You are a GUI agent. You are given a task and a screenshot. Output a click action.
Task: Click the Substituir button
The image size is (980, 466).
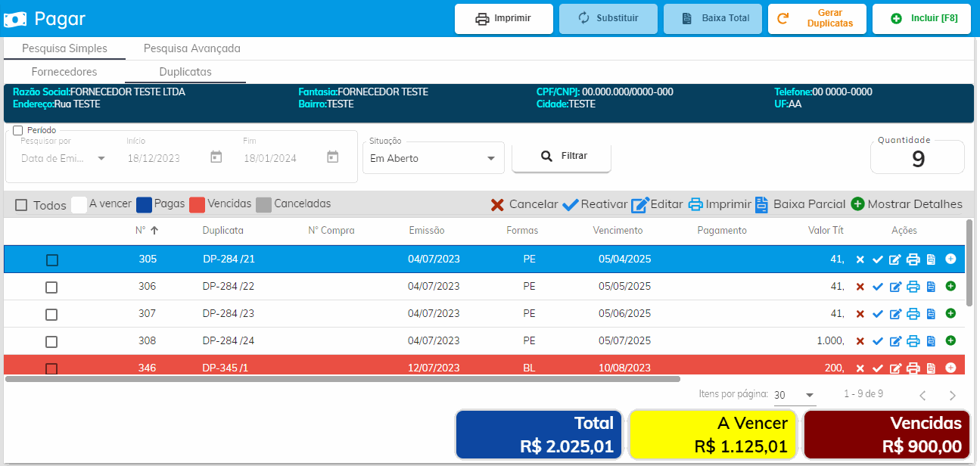(608, 18)
